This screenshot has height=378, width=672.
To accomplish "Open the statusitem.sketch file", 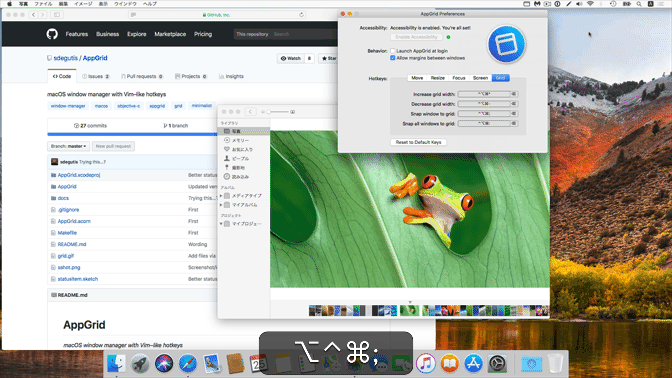I will 78,279.
